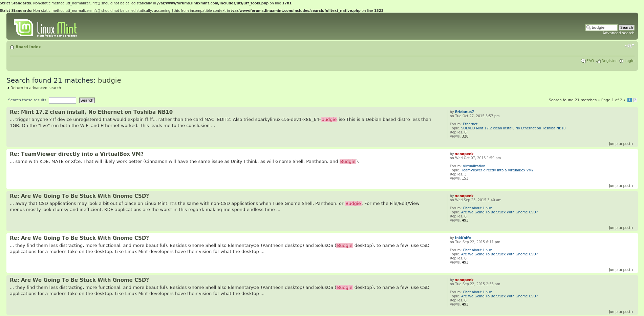Click highlighted budgie in sparkylinux iso snippet
644x316 pixels.
click(x=329, y=120)
